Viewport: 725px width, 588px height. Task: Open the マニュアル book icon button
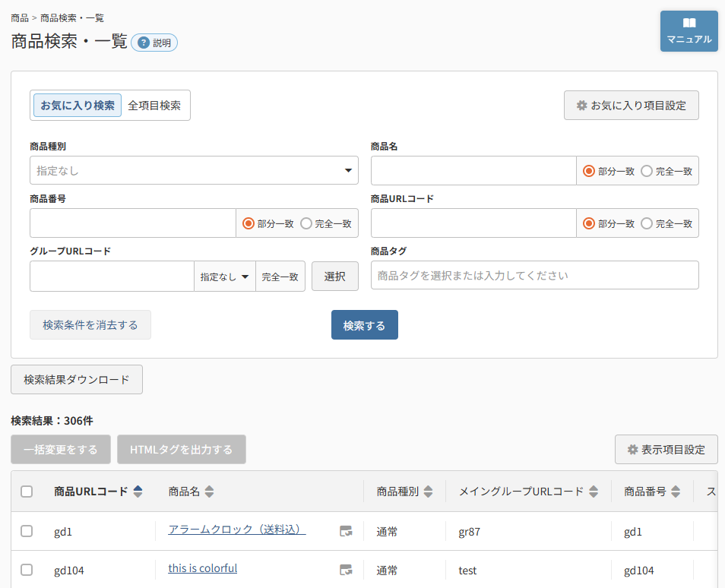[x=689, y=31]
